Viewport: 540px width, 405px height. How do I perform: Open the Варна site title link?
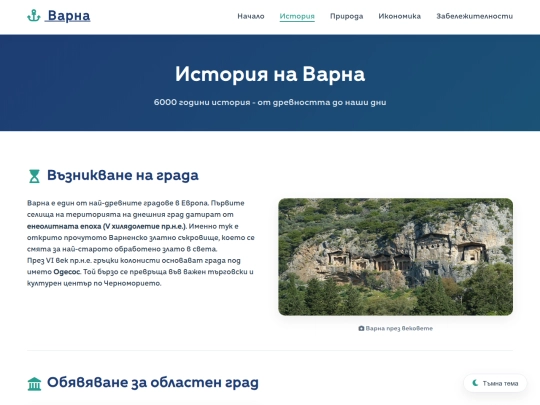point(69,16)
